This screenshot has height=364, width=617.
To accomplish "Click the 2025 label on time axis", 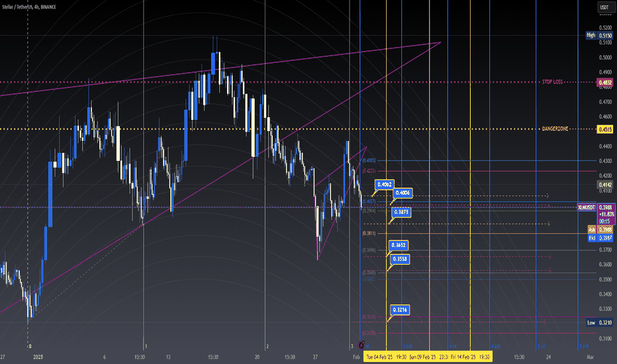I will click(x=38, y=357).
